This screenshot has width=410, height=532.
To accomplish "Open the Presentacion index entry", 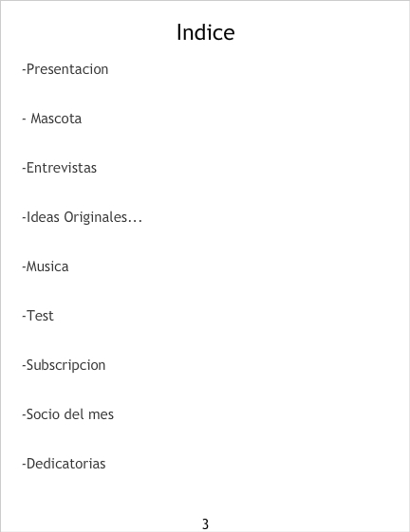I will [x=65, y=69].
